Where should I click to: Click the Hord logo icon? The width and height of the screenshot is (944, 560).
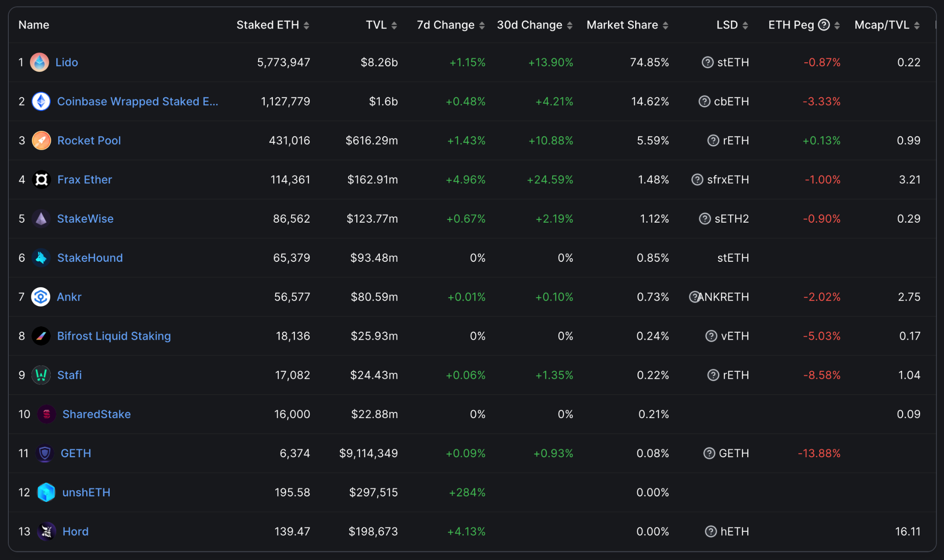click(47, 532)
